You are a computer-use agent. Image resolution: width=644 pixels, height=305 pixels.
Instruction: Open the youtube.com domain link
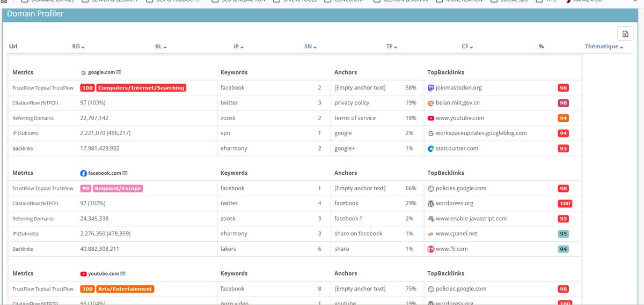coord(104,273)
